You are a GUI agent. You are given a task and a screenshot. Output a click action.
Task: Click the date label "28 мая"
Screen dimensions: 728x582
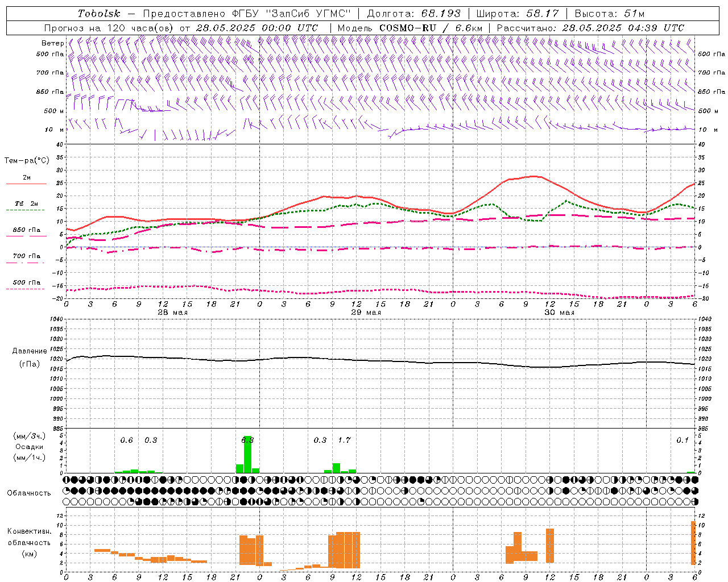pyautogui.click(x=172, y=313)
